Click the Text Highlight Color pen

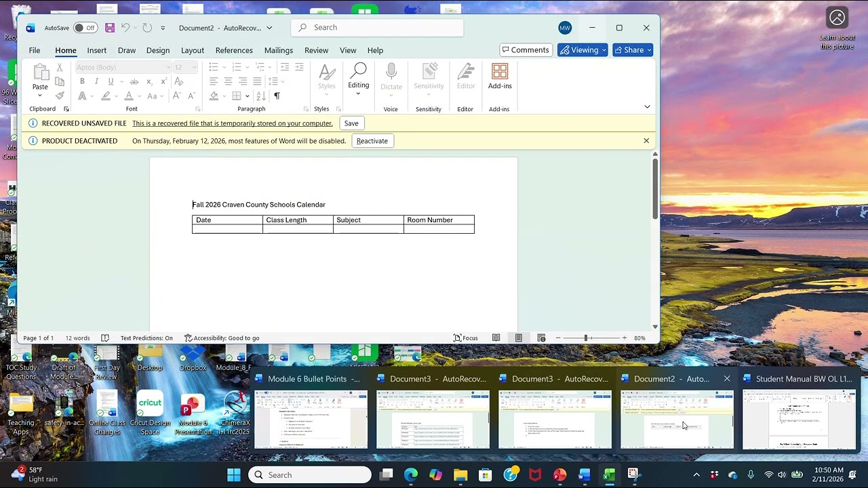(x=106, y=96)
